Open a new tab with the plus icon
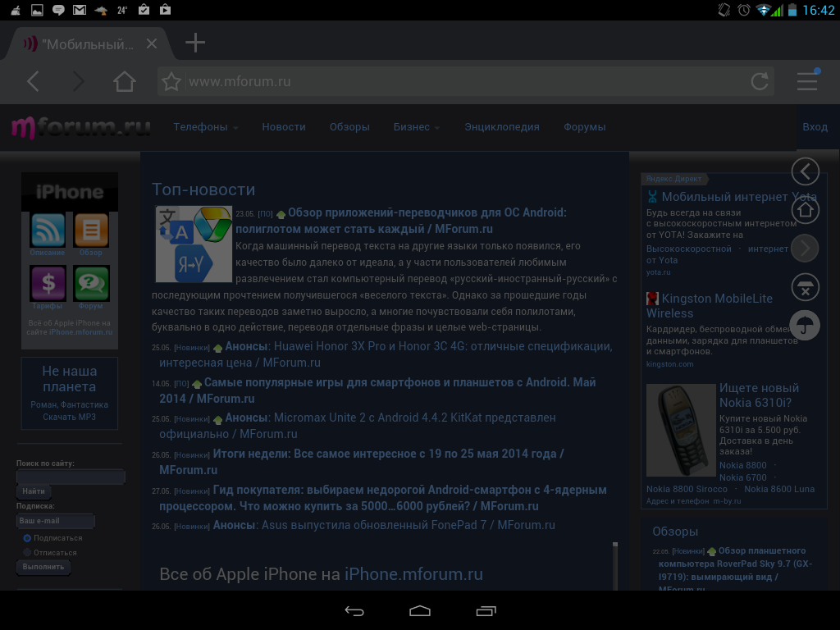The image size is (840, 630). tap(195, 43)
